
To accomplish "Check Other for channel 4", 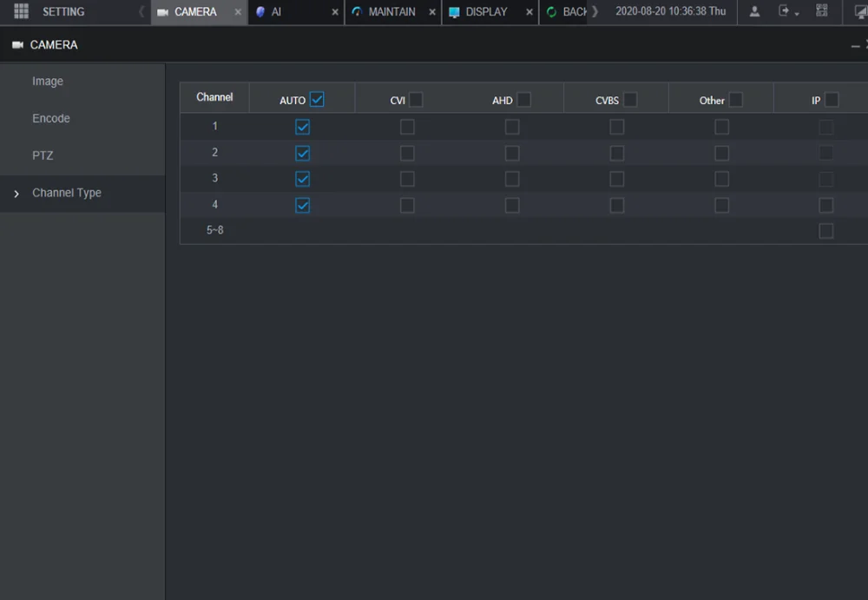I will click(x=722, y=206).
